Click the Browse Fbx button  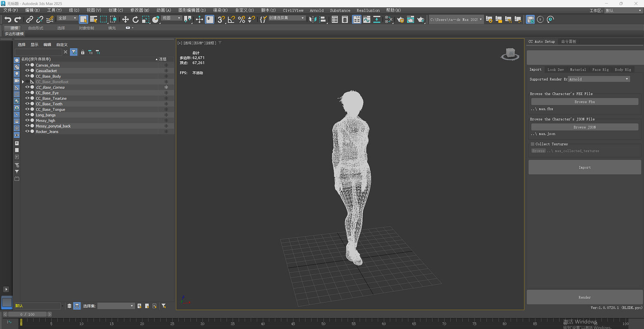584,102
